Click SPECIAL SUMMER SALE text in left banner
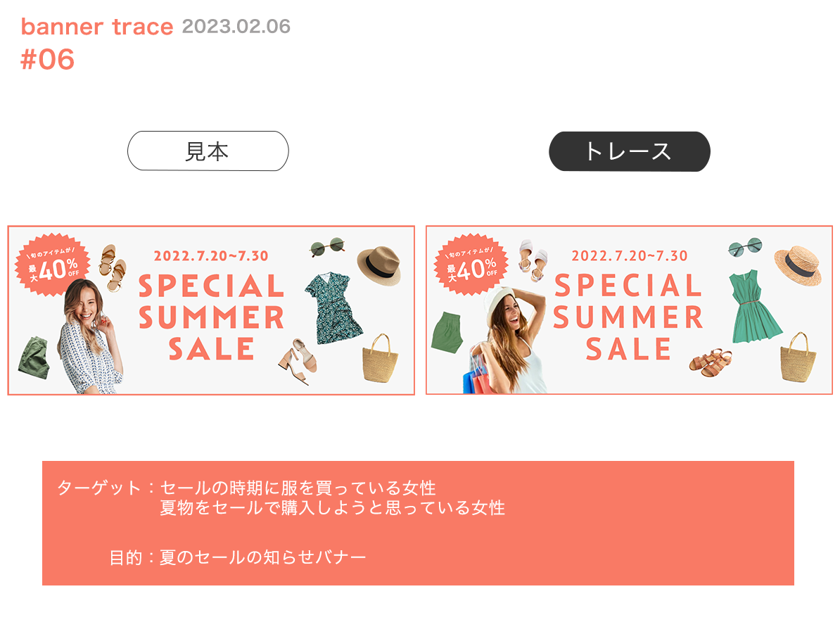The height and width of the screenshot is (627, 840). tap(211, 317)
